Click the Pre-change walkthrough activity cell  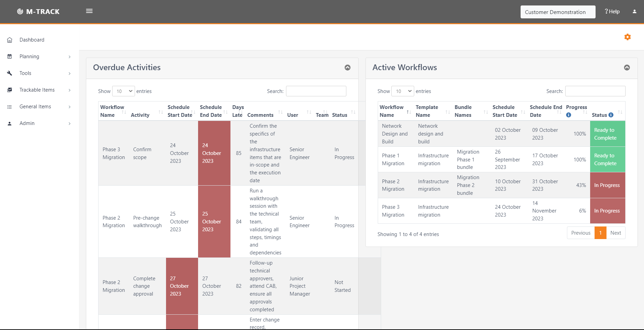[x=147, y=222]
